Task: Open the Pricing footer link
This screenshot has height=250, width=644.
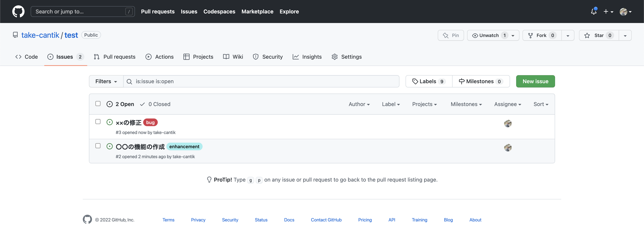Action: pos(365,220)
